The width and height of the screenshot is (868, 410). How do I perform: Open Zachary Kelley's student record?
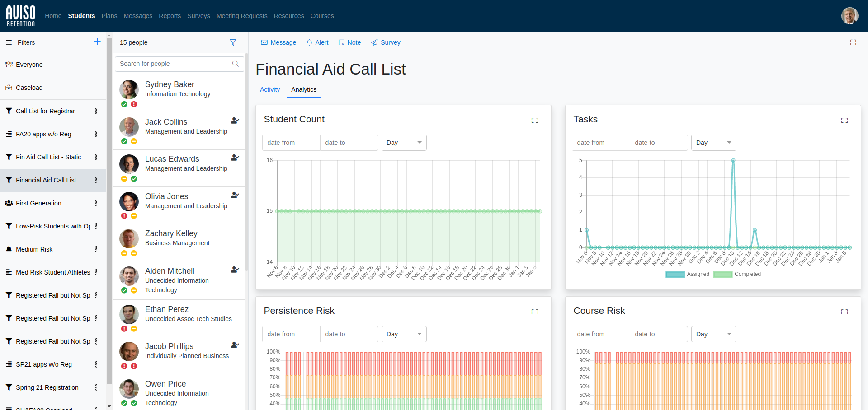(x=179, y=242)
